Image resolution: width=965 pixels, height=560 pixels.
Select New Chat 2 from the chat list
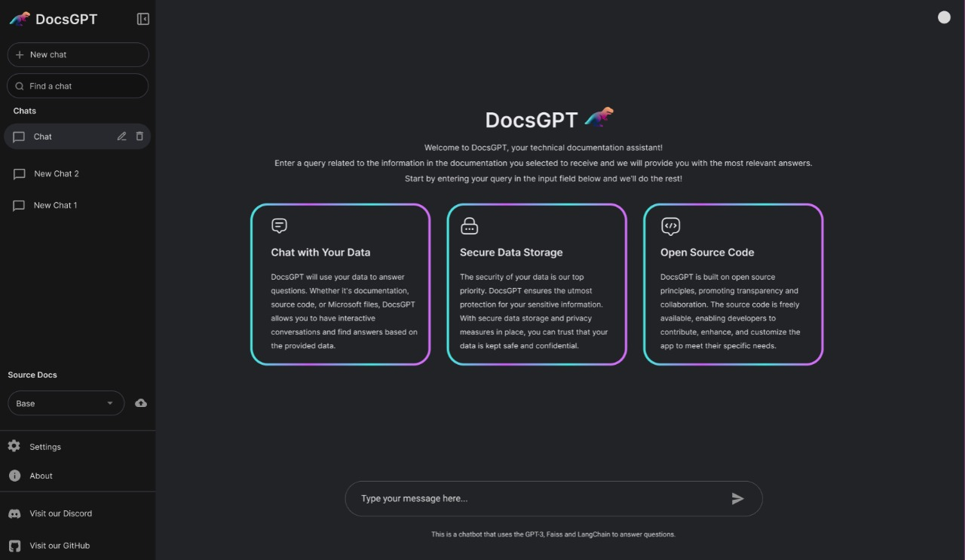pyautogui.click(x=56, y=173)
